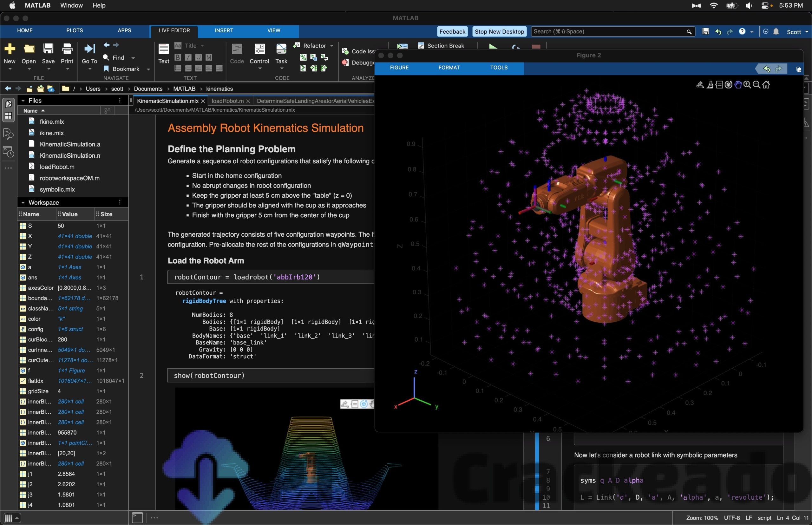This screenshot has height=525, width=812.
Task: Switch to the PLOTS ribbon tab
Action: [75, 30]
